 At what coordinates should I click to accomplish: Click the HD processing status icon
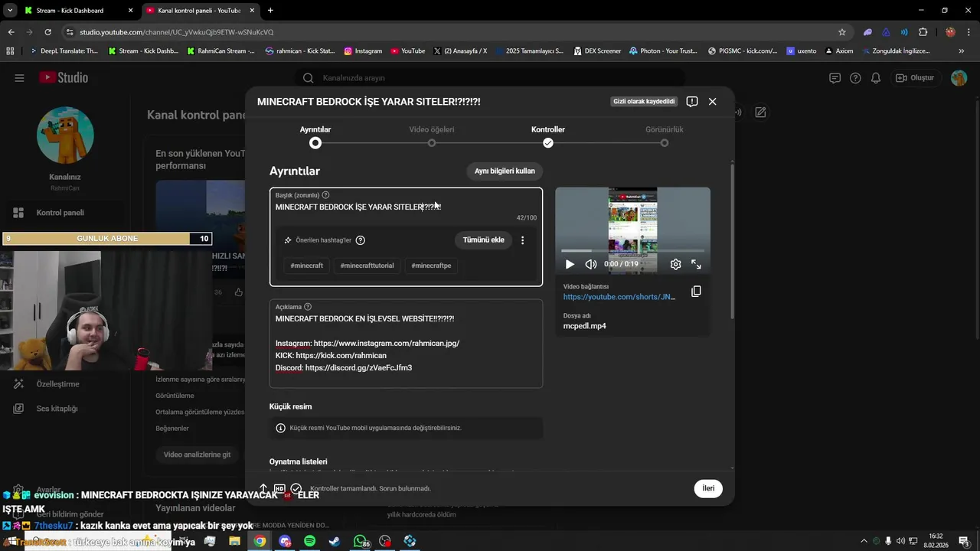[279, 488]
